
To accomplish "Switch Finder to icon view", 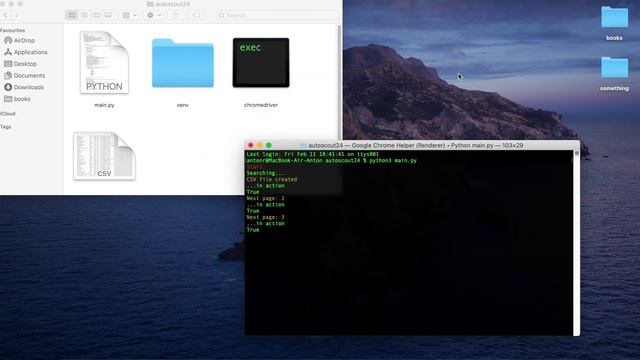I will pos(72,15).
